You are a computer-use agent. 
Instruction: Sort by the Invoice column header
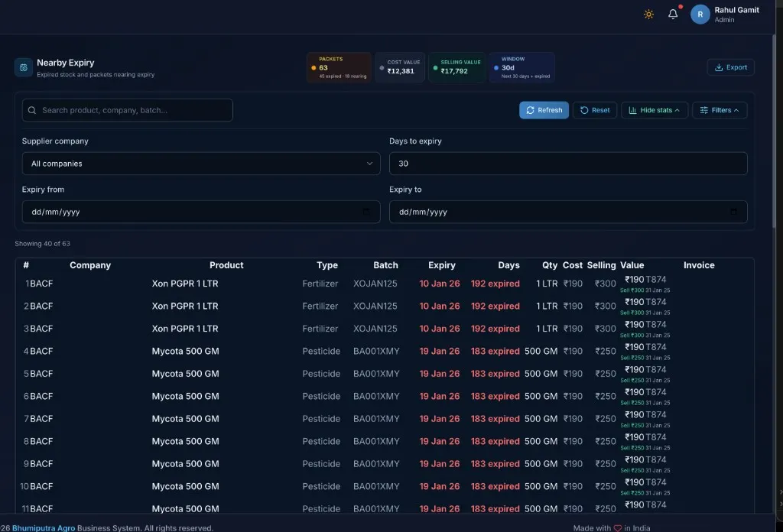click(x=699, y=265)
